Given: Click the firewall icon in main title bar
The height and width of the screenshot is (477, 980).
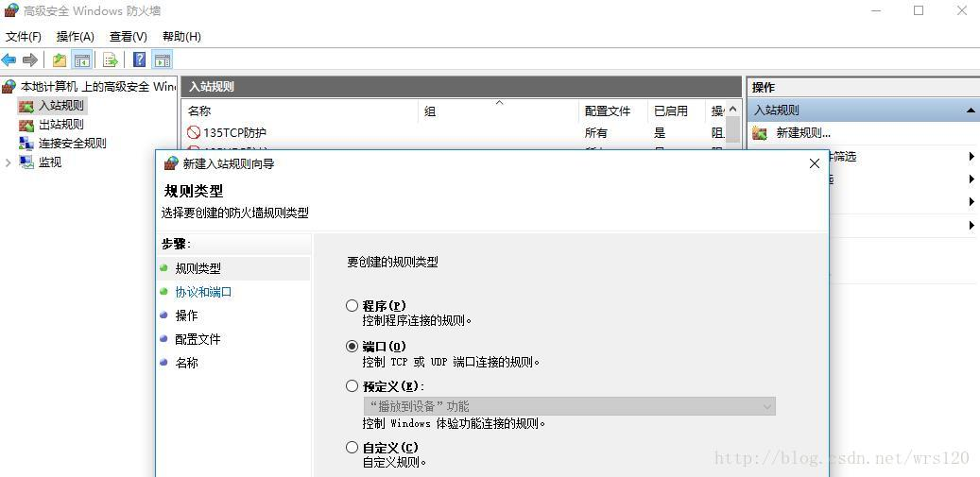Looking at the screenshot, I should 11,10.
